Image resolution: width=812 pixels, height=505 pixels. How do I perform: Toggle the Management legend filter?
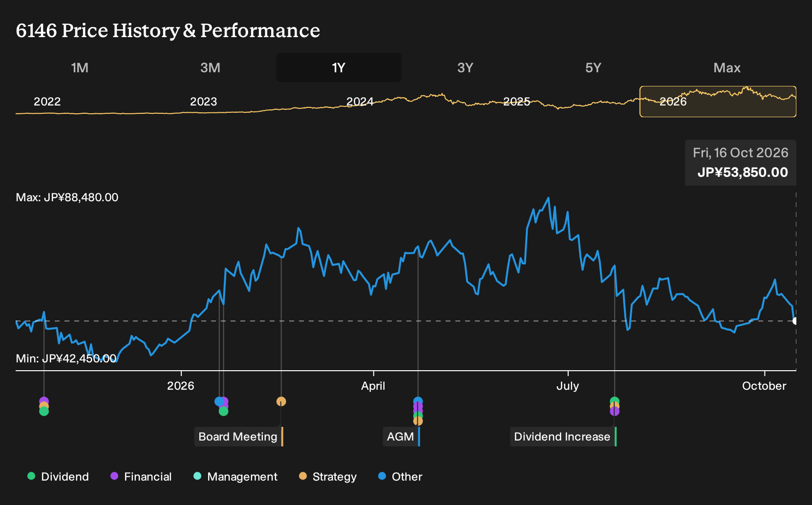(235, 477)
